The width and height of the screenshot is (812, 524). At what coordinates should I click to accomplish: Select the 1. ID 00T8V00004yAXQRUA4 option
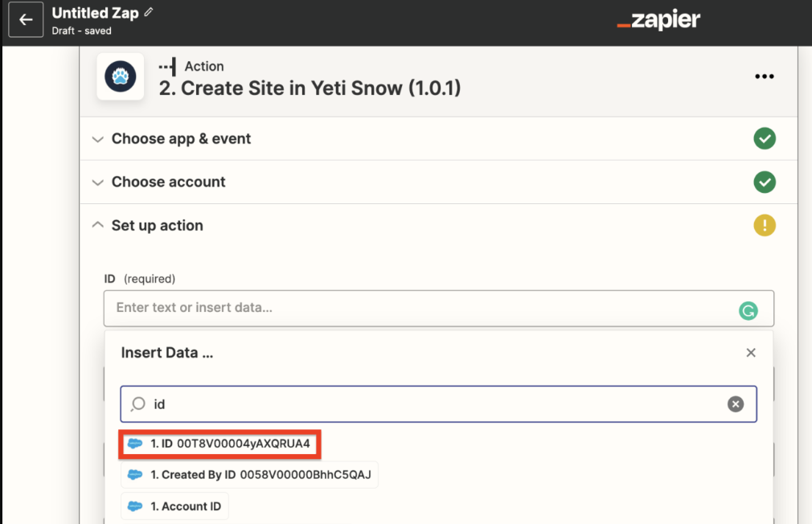(219, 444)
